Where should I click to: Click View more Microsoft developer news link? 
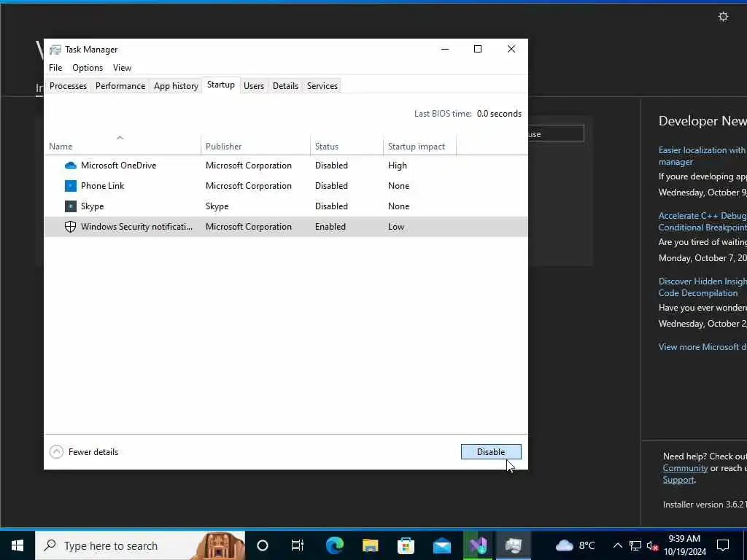point(703,346)
